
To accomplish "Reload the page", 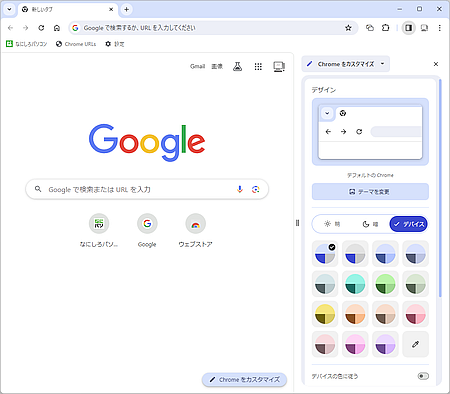I will click(x=41, y=28).
